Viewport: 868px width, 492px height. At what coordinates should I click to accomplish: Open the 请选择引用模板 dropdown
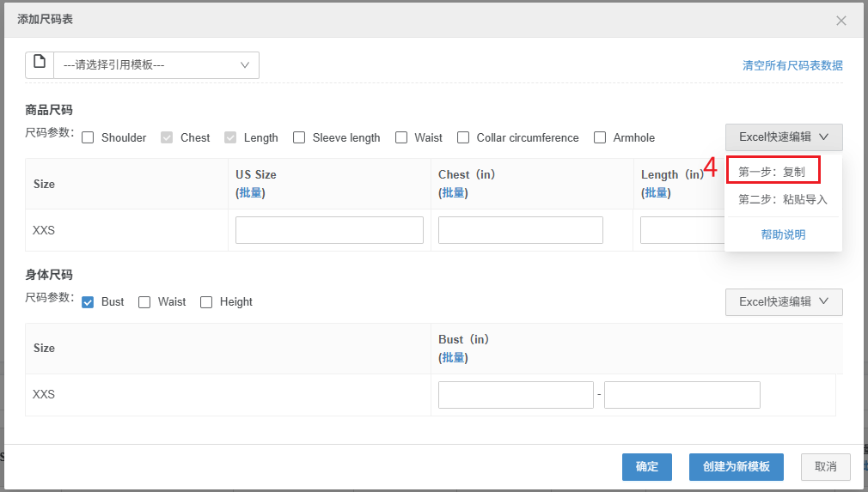156,65
